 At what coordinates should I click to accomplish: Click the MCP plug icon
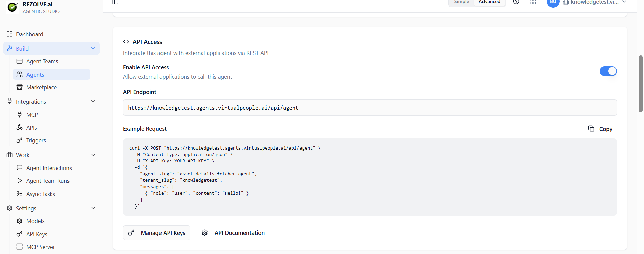[x=20, y=114]
